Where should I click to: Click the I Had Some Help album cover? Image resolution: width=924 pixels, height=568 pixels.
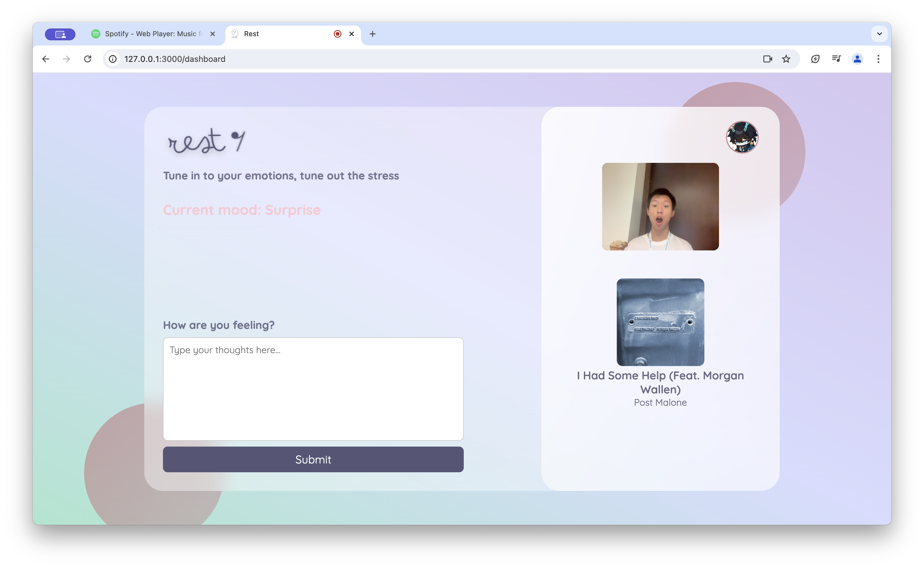660,322
